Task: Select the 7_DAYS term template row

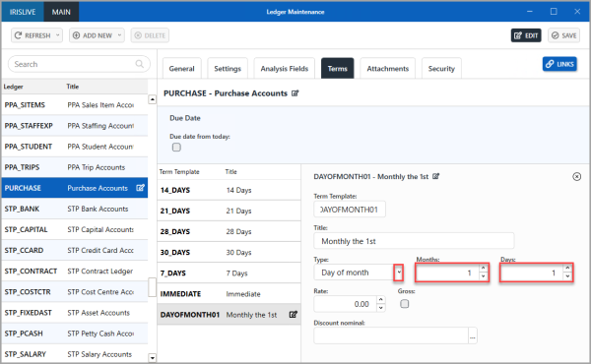Action: (x=230, y=273)
